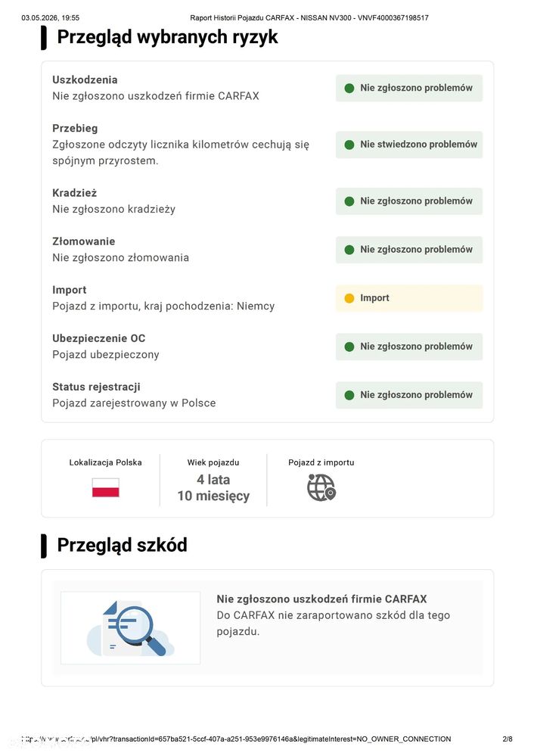Click the green dot for Złomowanie status
The image size is (534, 756).
[349, 250]
